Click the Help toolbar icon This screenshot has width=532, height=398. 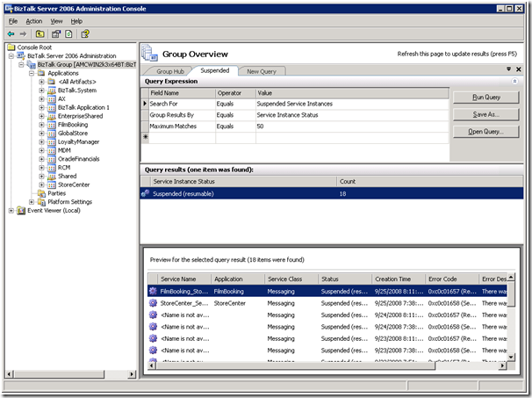pyautogui.click(x=85, y=34)
